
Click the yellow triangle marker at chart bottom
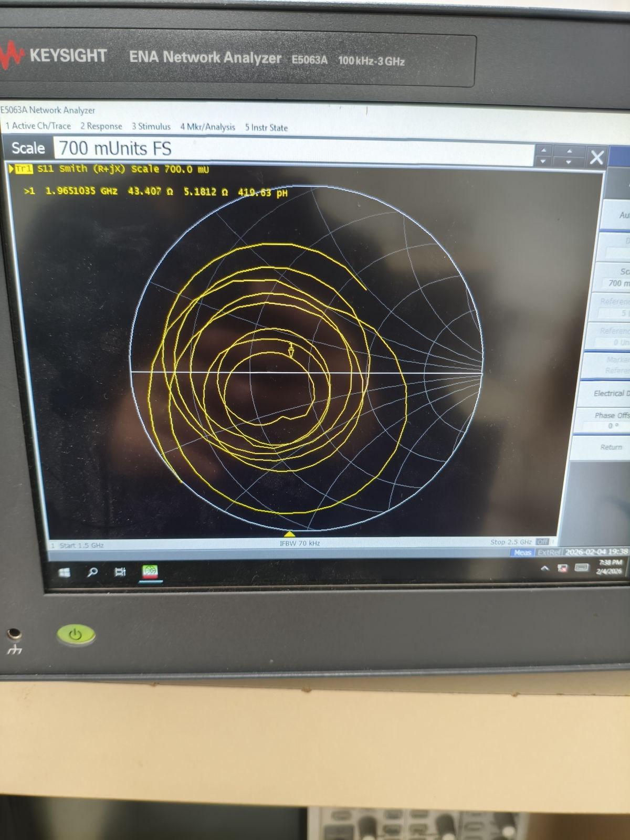tap(289, 534)
